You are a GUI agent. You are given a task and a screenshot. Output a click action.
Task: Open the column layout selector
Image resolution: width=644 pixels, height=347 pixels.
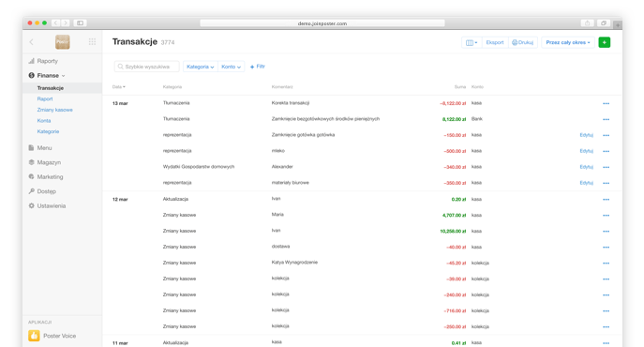pyautogui.click(x=472, y=42)
